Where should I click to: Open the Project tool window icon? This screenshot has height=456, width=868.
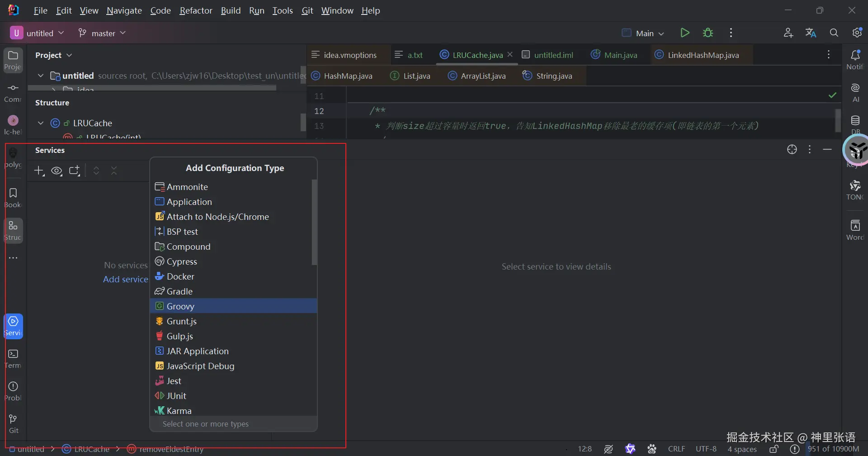pos(13,60)
